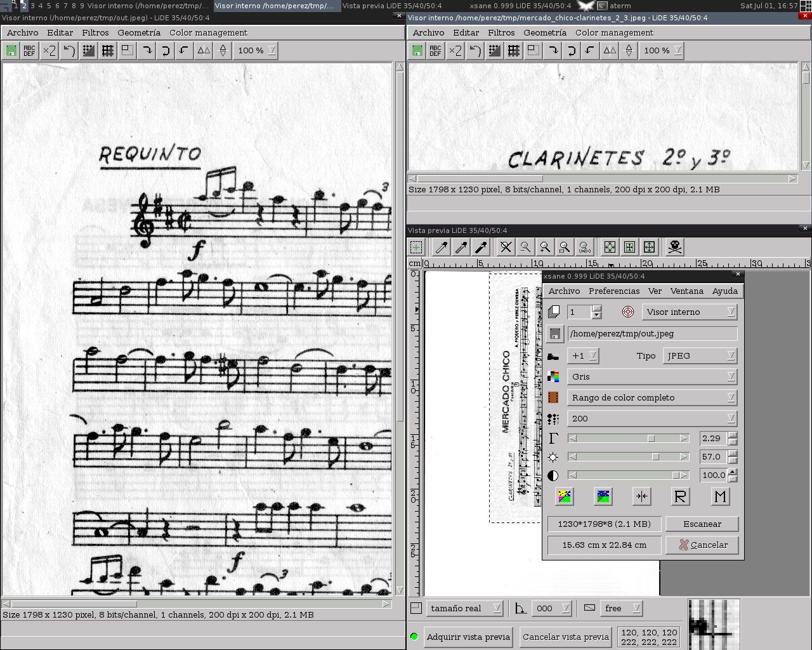This screenshot has width=812, height=650.
Task: Pick the white point pipette in preview
Action: tap(442, 247)
